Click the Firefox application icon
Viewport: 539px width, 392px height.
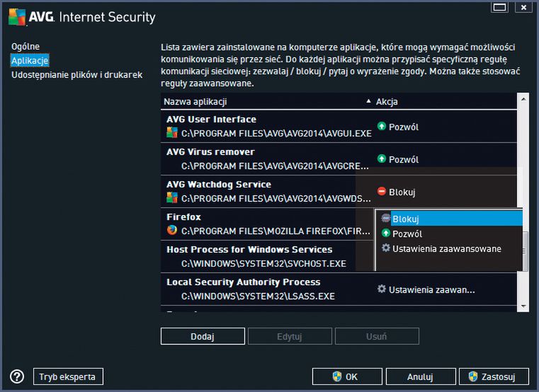171,230
